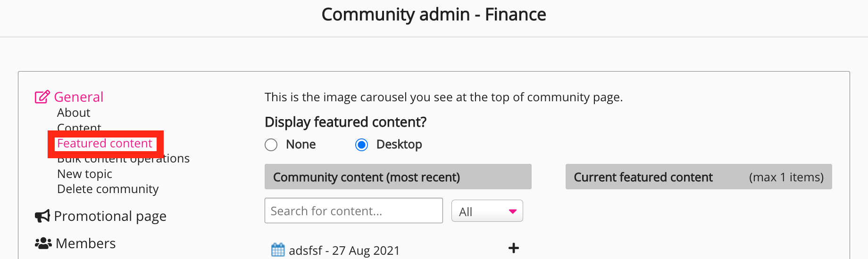Open the About settings page

click(x=74, y=113)
